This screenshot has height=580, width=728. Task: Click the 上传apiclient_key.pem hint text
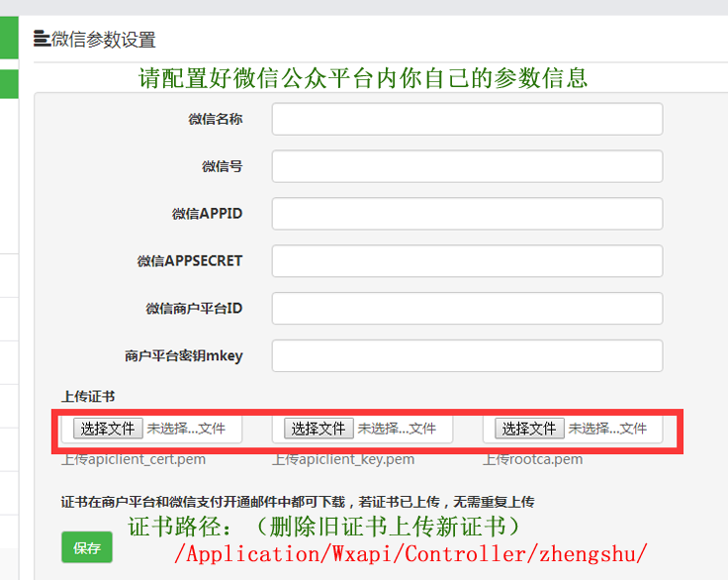tap(343, 459)
